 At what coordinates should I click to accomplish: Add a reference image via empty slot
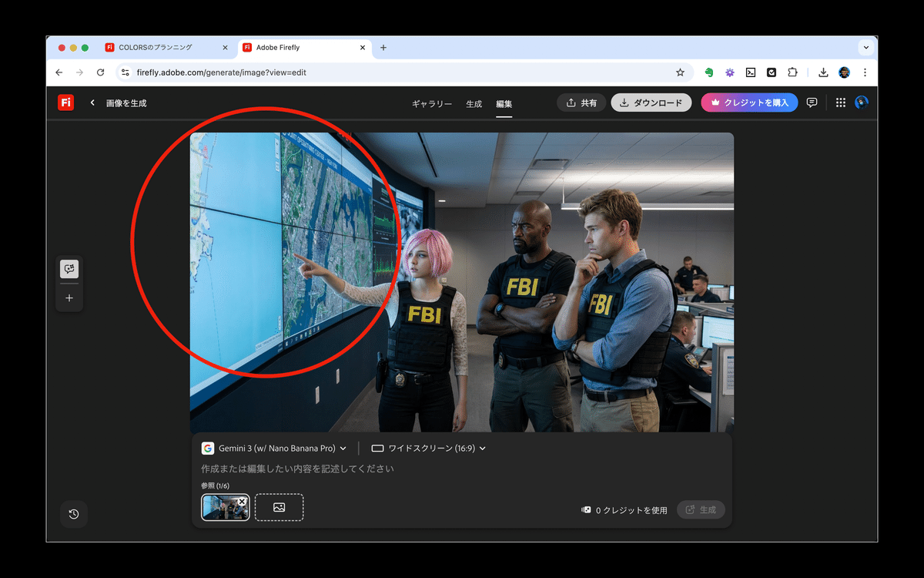(279, 507)
